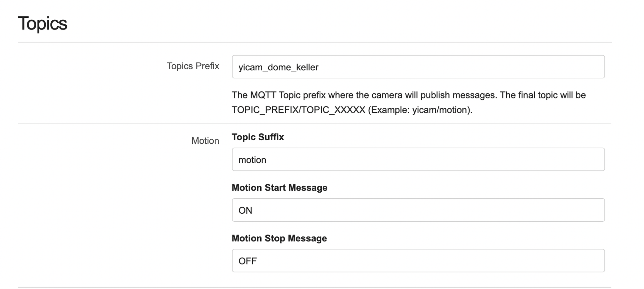Click the "TOPIC_PREFIX/TOPIC_XXXXX" text
644x289 pixels.
298,110
